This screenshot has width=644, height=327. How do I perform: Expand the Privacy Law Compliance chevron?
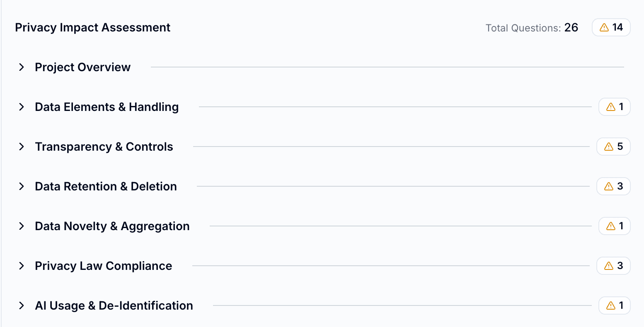[x=22, y=266]
